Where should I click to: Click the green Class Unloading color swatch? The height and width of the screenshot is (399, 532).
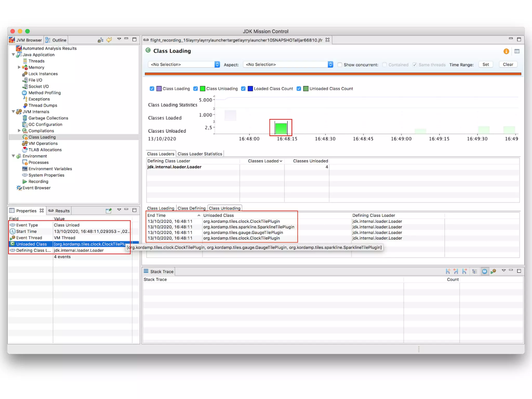click(x=203, y=89)
